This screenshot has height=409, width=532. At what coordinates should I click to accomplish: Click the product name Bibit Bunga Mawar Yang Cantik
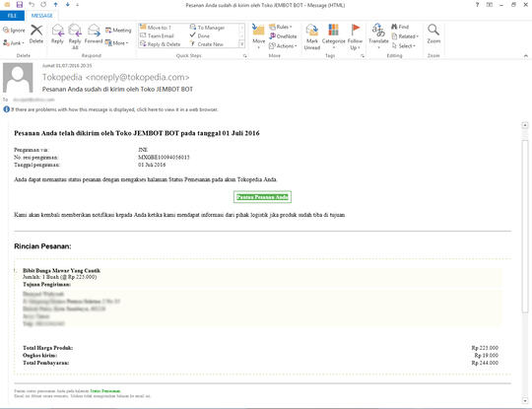pyautogui.click(x=61, y=270)
